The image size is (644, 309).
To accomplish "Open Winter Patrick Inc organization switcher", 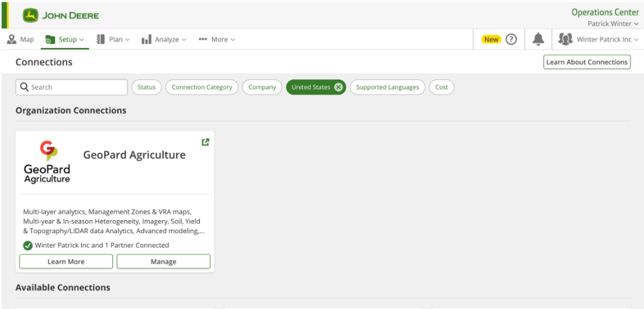I will 607,40.
